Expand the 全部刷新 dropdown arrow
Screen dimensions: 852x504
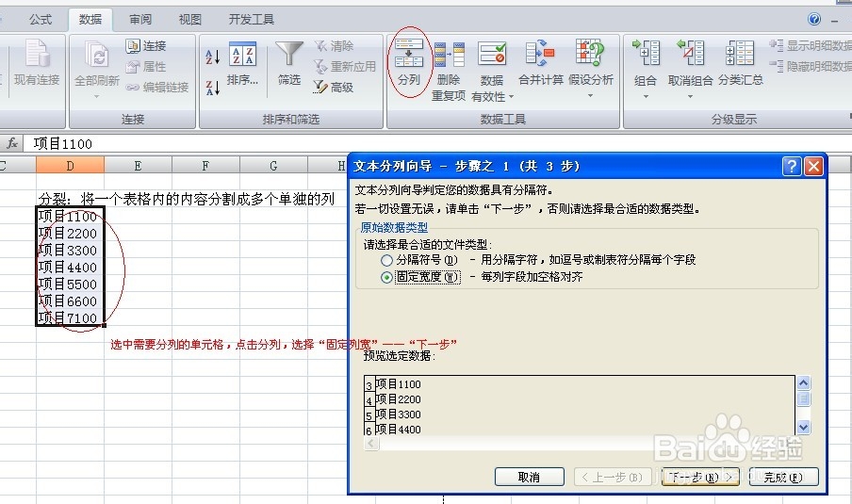[x=97, y=97]
